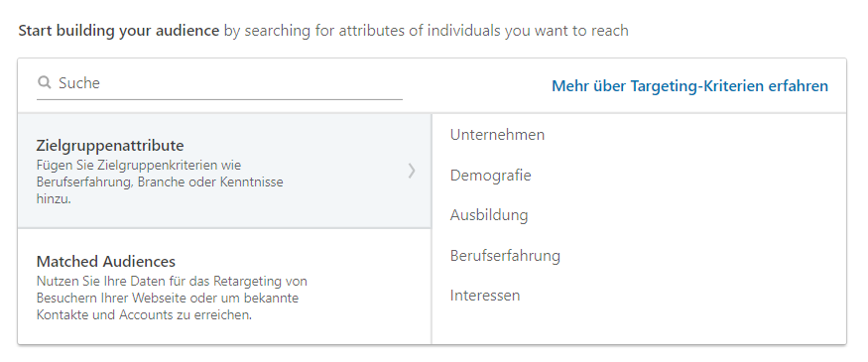Select the Zielgruppenattribute heading

[x=110, y=145]
